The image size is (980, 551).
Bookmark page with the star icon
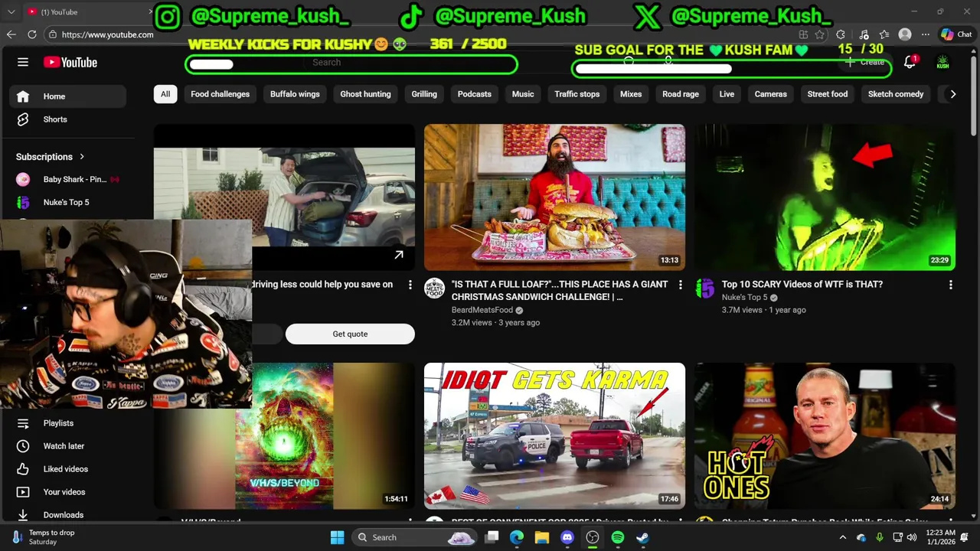[820, 34]
